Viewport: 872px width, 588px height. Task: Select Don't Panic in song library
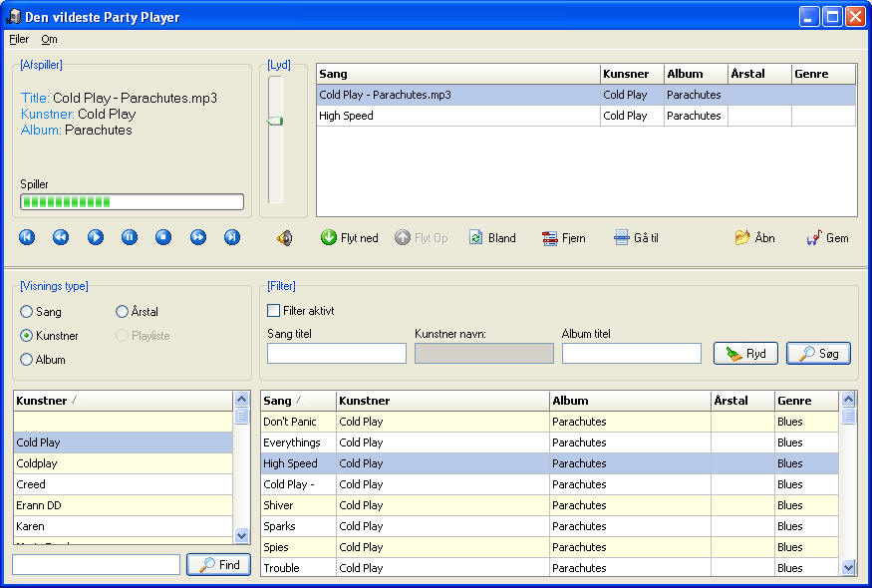(549, 422)
